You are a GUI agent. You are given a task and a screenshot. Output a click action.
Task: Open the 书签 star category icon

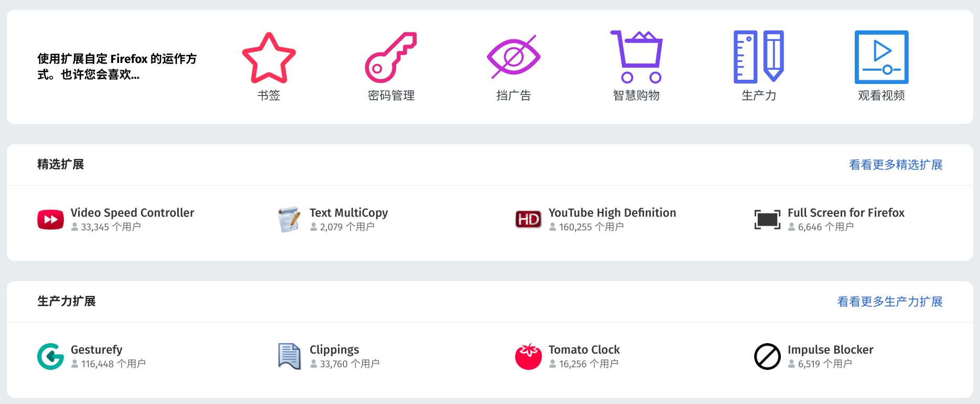pos(269,58)
